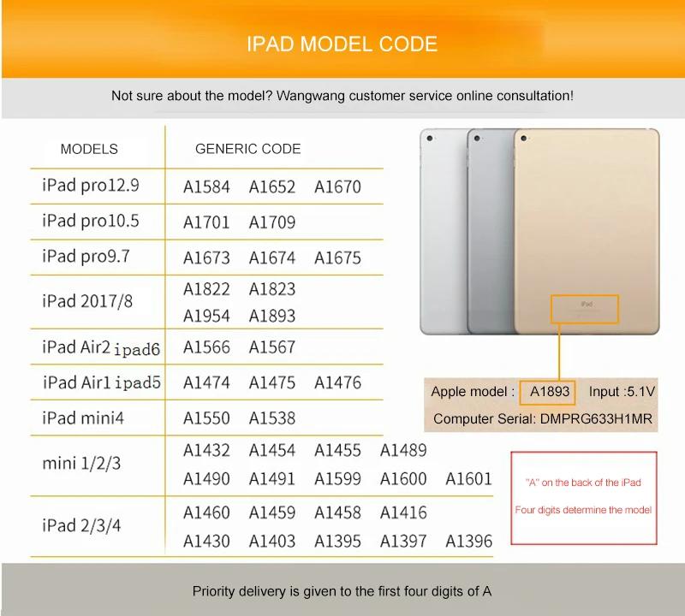
Task: Click code A1954
Action: point(206,316)
